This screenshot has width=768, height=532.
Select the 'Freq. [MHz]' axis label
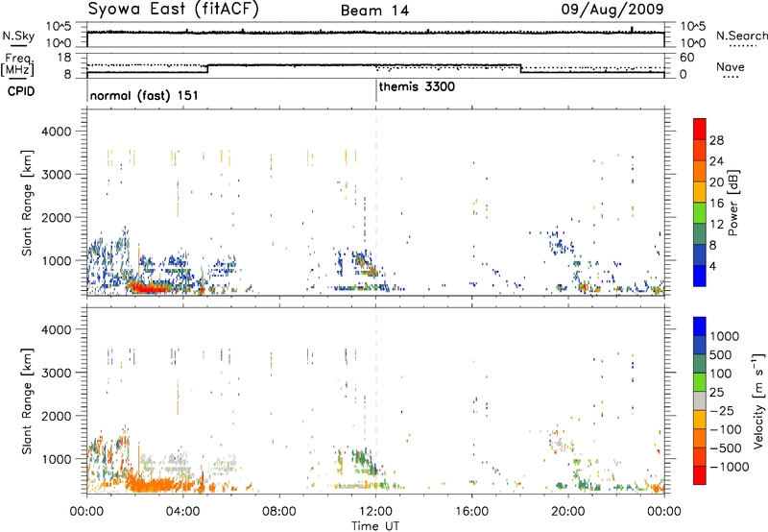click(x=17, y=64)
